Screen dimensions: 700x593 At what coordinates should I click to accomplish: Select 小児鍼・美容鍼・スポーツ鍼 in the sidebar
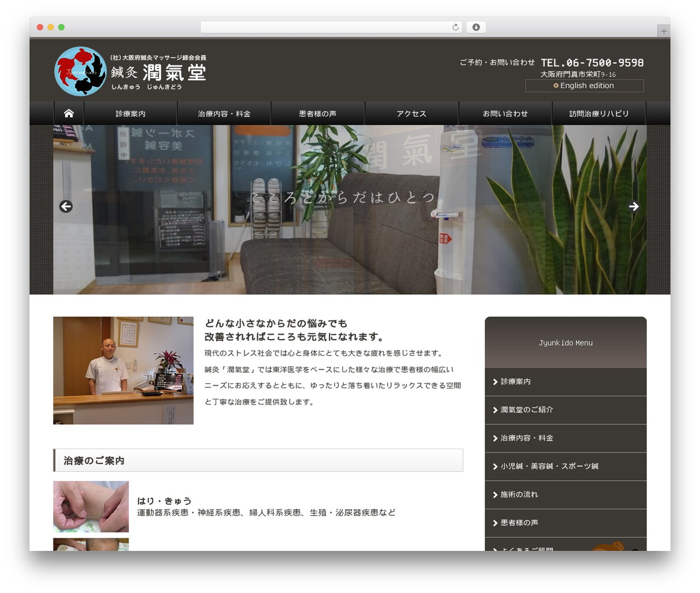[x=565, y=467]
